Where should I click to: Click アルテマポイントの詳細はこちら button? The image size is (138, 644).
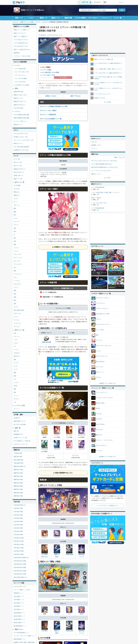click(x=108, y=506)
